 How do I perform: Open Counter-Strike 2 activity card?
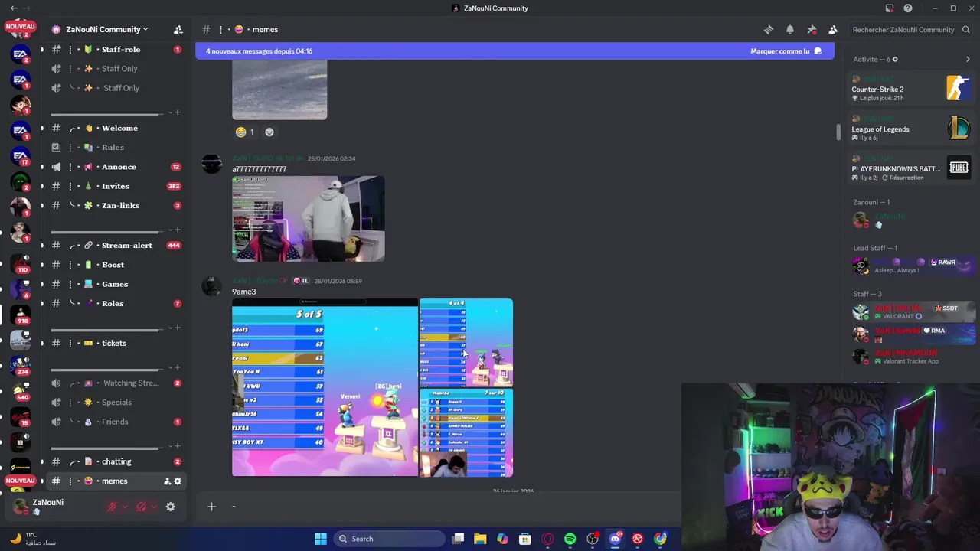point(910,88)
